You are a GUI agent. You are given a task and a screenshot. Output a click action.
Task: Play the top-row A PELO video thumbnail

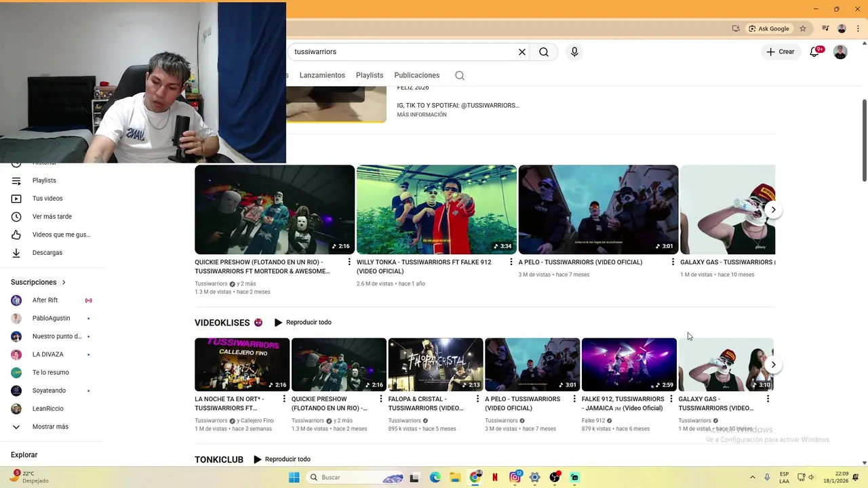click(598, 209)
